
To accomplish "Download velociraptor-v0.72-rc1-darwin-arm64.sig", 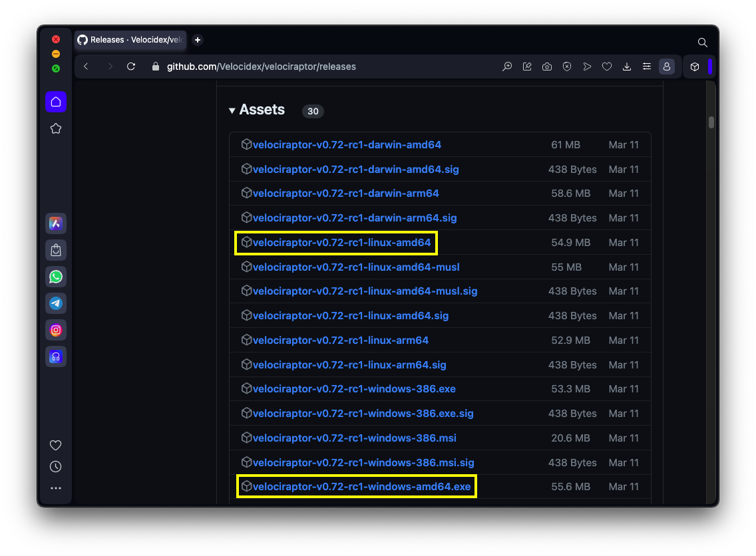I will click(354, 217).
